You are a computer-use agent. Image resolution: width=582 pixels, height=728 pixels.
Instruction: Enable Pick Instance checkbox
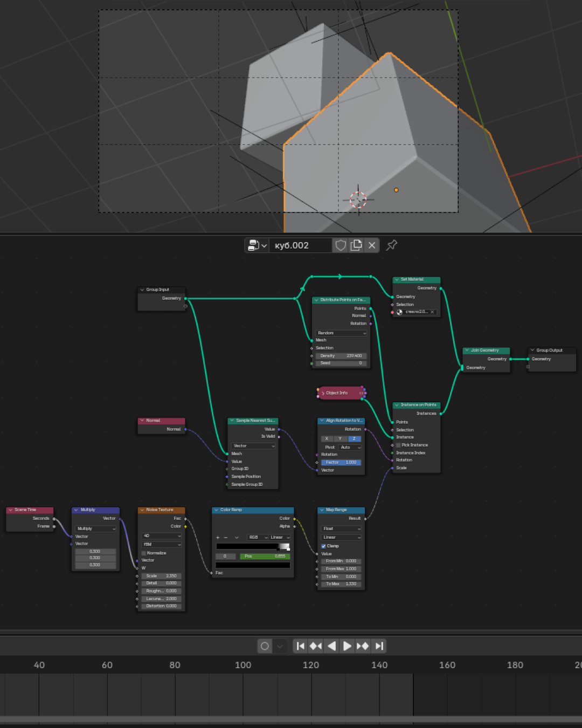(x=398, y=445)
